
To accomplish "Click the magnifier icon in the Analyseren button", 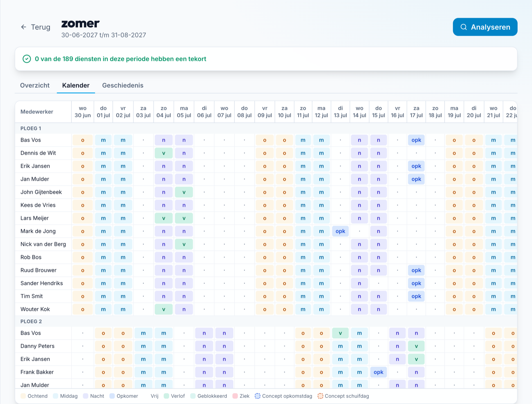I will (x=464, y=27).
